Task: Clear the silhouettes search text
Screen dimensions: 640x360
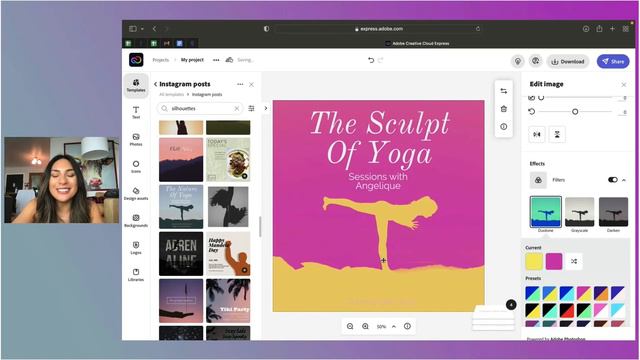Action: [237, 108]
